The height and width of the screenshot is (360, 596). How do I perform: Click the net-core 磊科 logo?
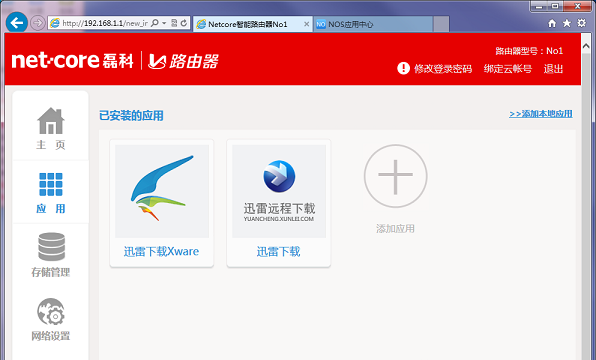point(73,61)
